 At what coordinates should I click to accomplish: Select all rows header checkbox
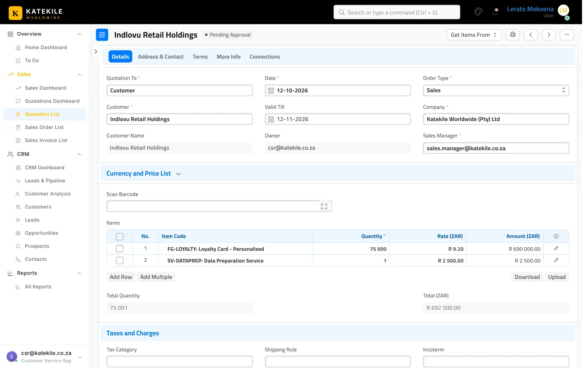pyautogui.click(x=119, y=237)
